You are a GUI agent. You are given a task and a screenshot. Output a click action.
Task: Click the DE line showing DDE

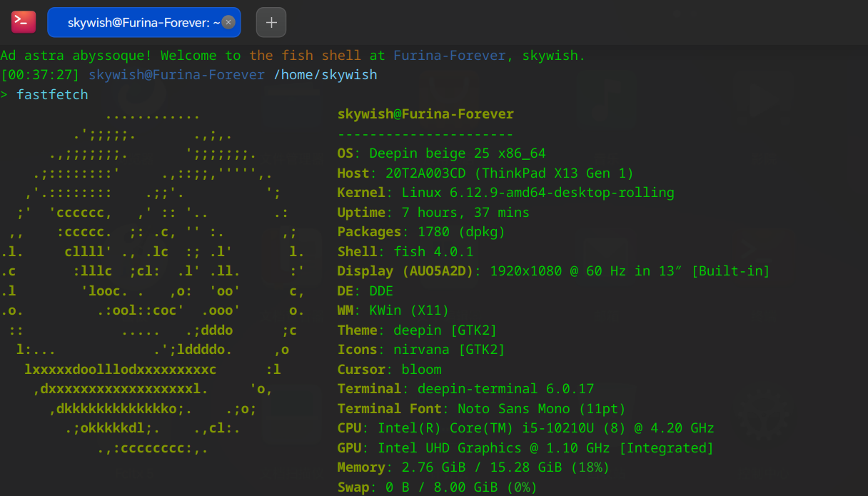pyautogui.click(x=365, y=291)
